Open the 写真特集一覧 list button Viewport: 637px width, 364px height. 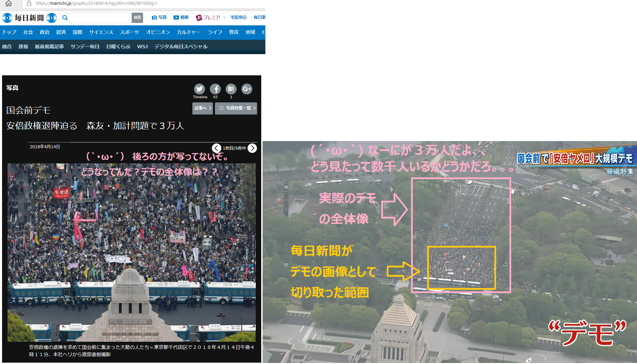236,108
